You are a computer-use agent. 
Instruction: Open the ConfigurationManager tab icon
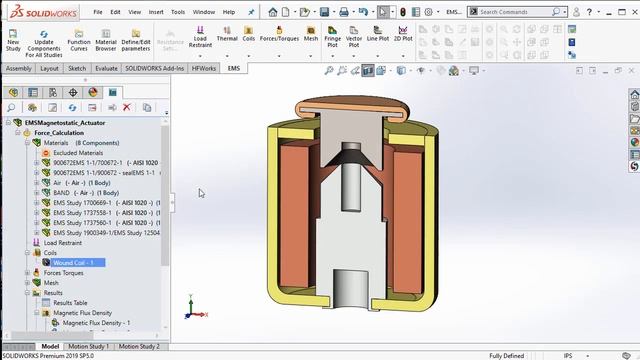coord(53,92)
